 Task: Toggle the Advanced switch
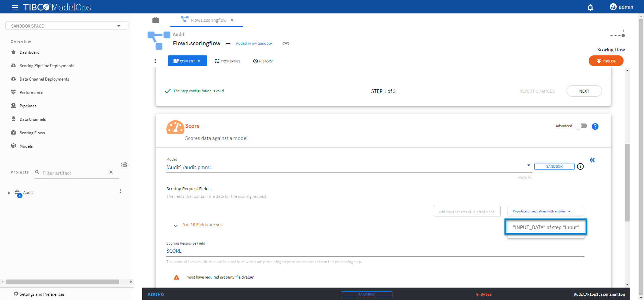pos(581,126)
